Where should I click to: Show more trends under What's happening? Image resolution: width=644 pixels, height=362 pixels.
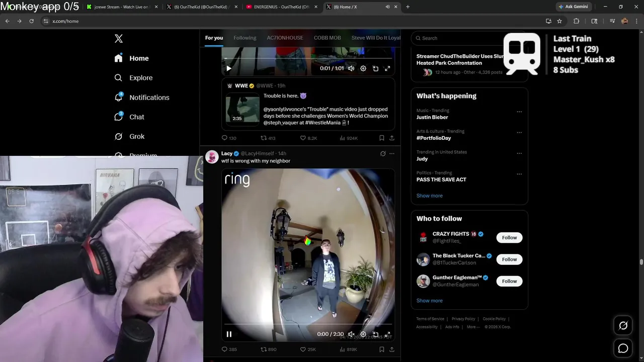(430, 196)
